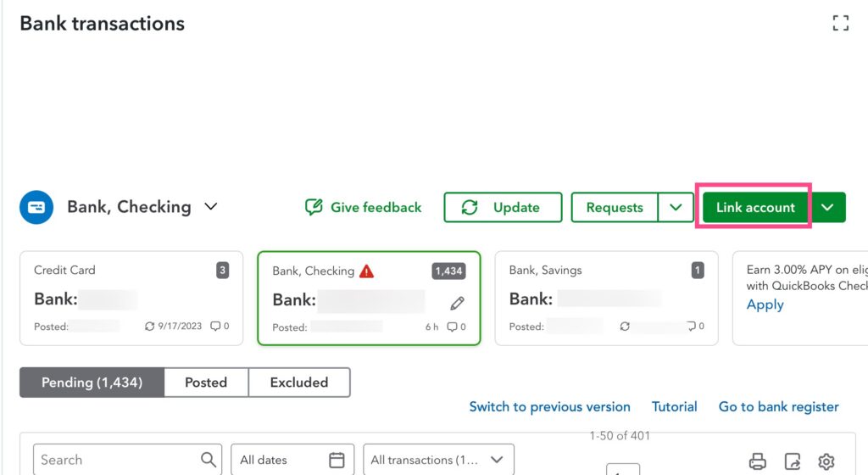868x475 pixels.
Task: Open the Give feedback link
Action: coord(363,207)
